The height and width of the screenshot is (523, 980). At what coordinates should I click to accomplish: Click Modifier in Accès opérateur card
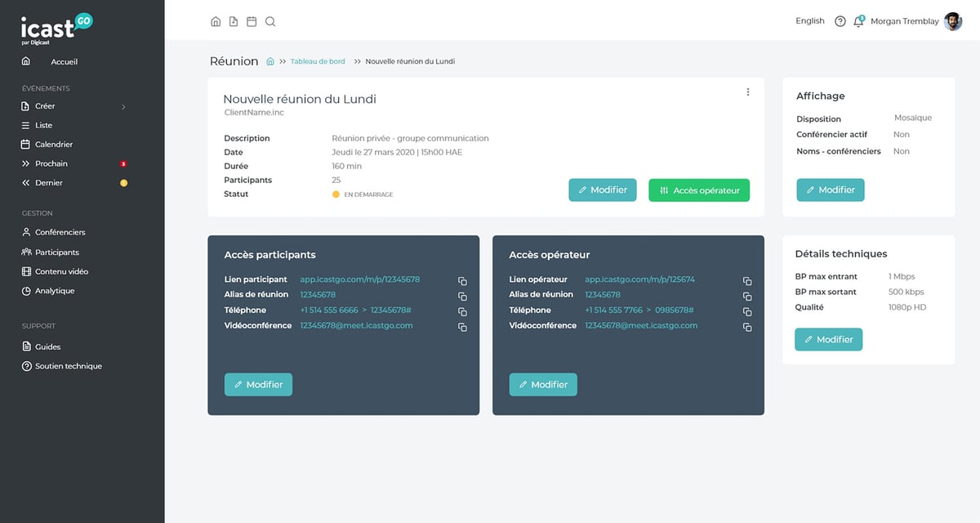tap(543, 384)
